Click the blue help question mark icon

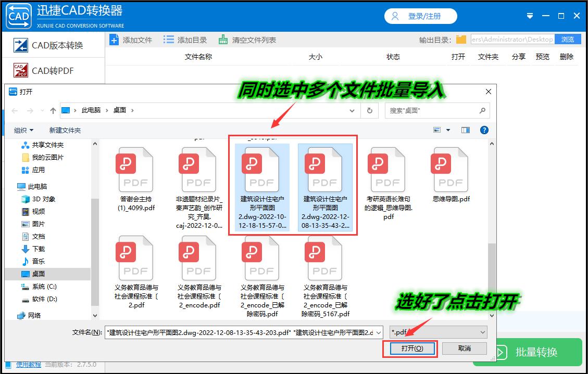point(484,130)
